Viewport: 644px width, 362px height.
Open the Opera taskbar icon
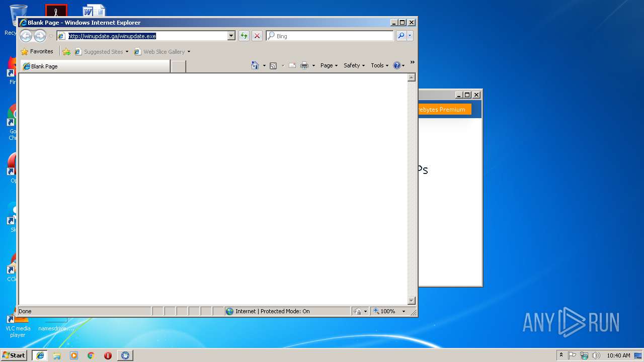pyautogui.click(x=108, y=355)
